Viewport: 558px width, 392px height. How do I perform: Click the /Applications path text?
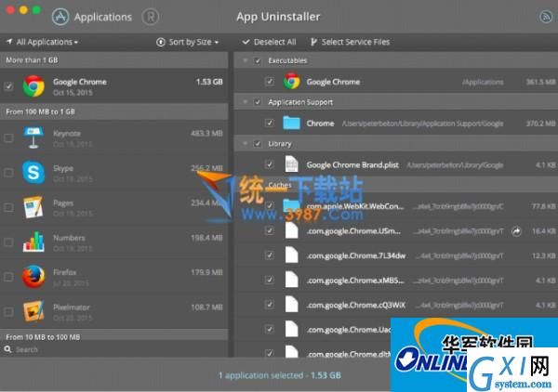pyautogui.click(x=483, y=82)
